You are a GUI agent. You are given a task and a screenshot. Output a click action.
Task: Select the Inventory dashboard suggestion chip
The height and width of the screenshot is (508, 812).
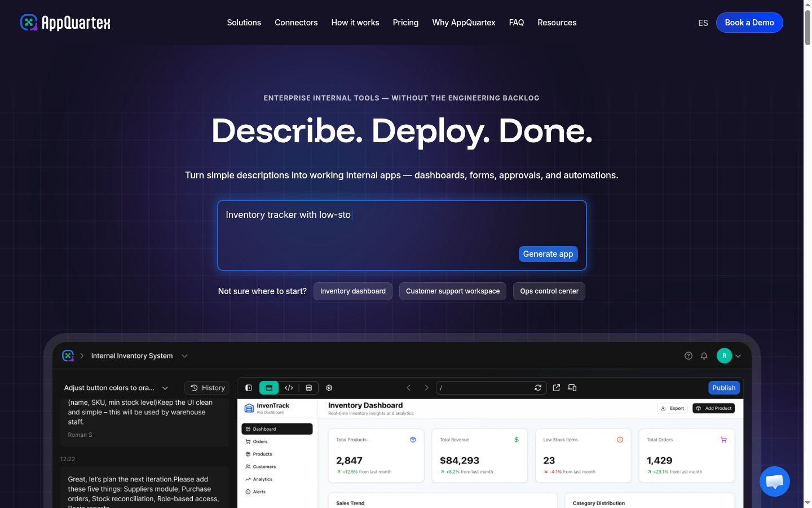point(353,291)
